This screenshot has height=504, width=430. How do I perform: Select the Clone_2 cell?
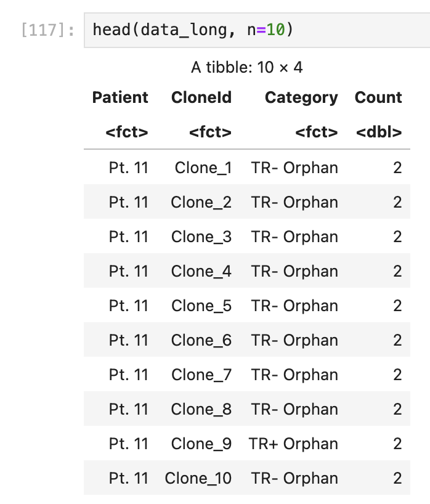(x=201, y=203)
